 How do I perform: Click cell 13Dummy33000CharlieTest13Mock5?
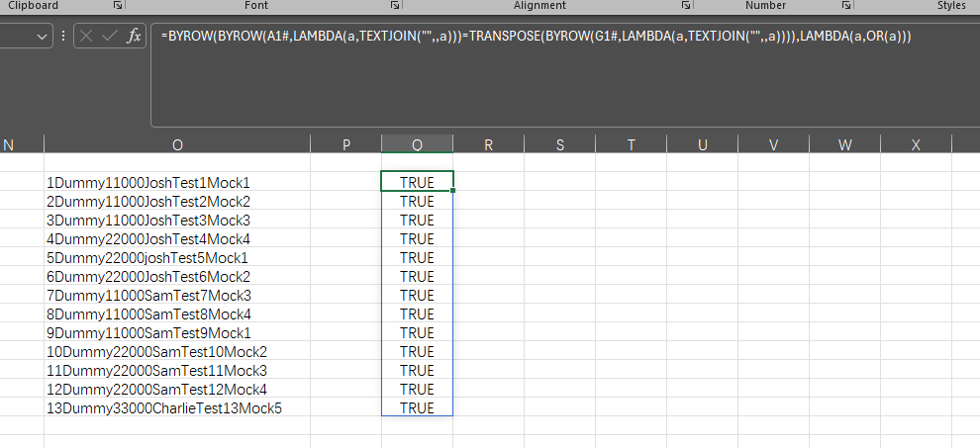point(177,407)
